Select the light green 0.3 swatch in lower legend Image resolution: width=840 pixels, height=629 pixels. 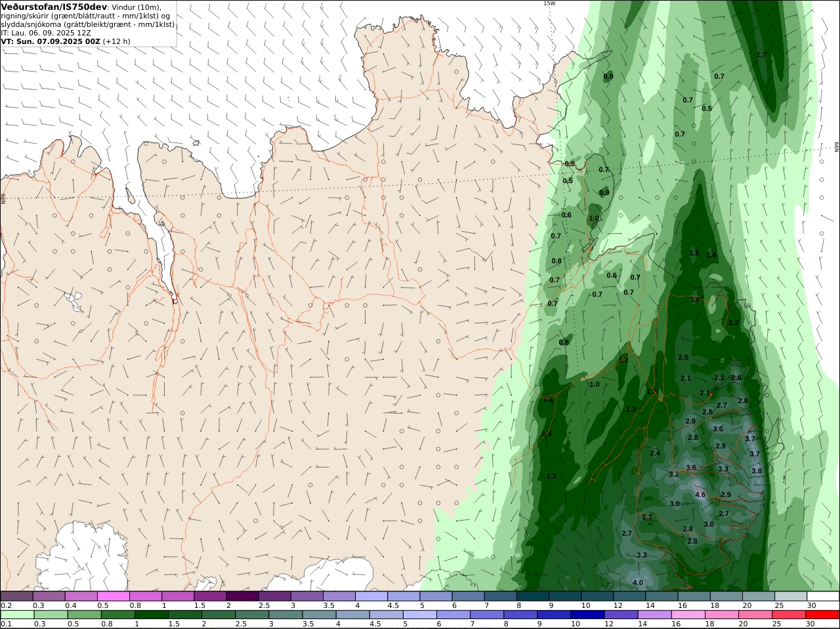coord(50,615)
